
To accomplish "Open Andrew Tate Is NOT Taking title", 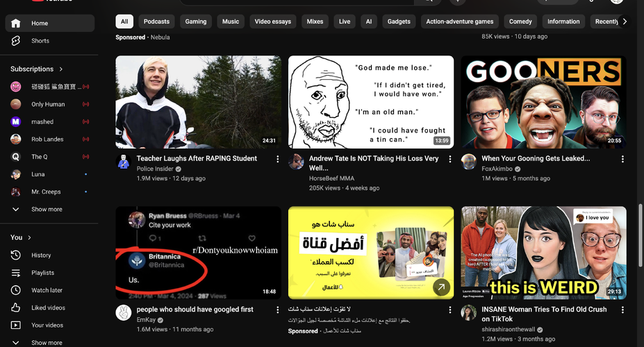I will [374, 163].
